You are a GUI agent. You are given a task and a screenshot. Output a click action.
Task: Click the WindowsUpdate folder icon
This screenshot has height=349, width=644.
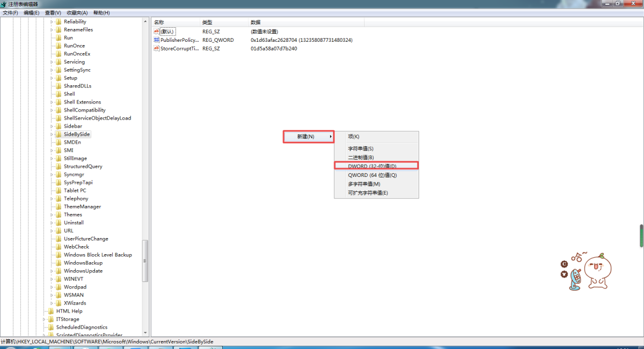(59, 271)
